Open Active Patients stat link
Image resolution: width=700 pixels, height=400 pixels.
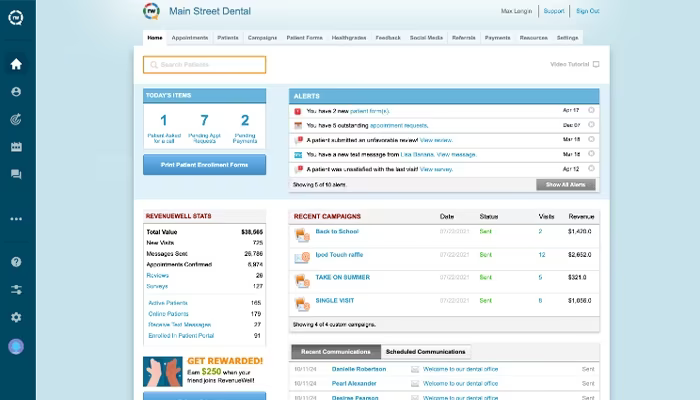click(168, 303)
